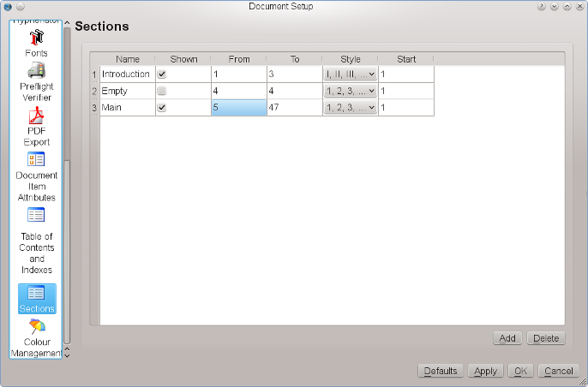This screenshot has width=588, height=387.
Task: Open the Fonts settings icon
Action: pyautogui.click(x=36, y=38)
